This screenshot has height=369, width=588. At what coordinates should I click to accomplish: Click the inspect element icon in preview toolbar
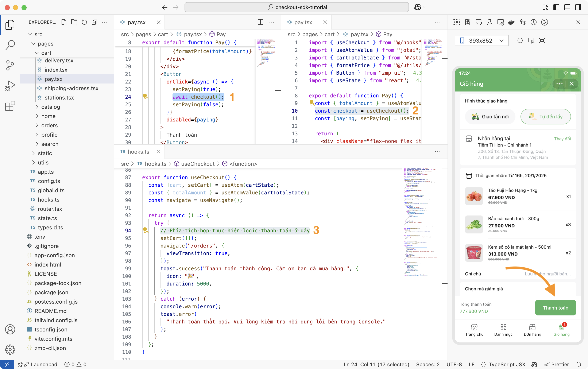[531, 40]
